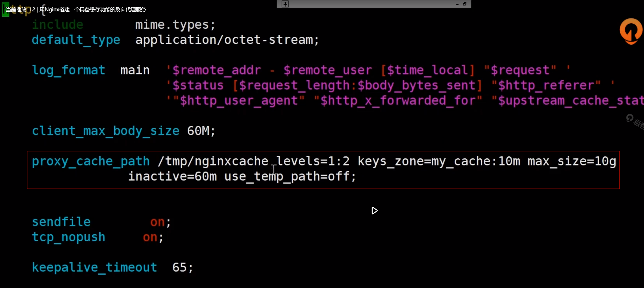Click the client_max_body_size directive
Screen dimensions: 644x288
point(105,131)
